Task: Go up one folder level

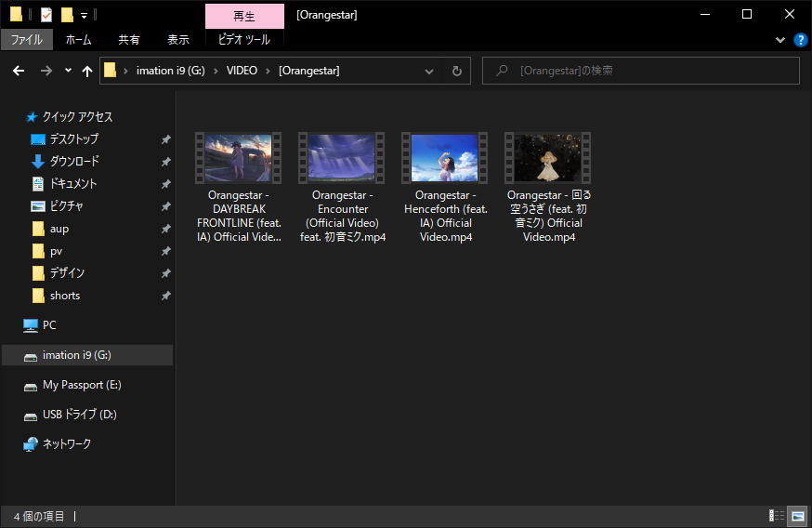Action: 87,71
